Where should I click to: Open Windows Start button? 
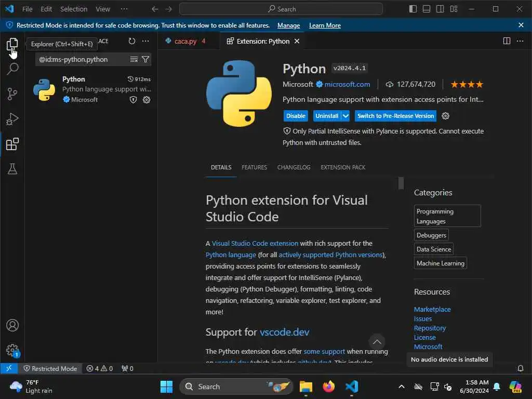[x=166, y=387]
